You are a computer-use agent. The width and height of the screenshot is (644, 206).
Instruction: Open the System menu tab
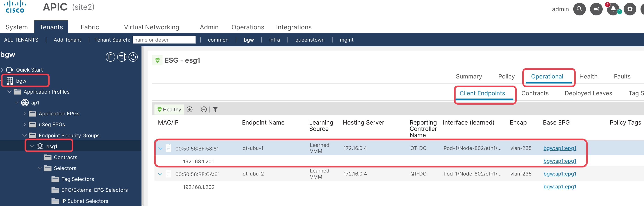pos(17,27)
